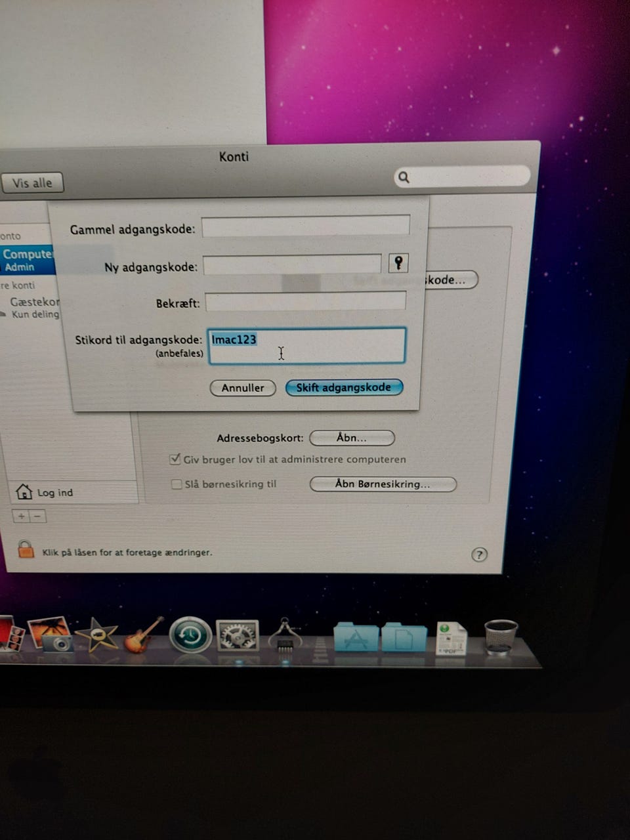Open the PDF document in Dock
Image resolution: width=630 pixels, height=840 pixels.
point(451,639)
